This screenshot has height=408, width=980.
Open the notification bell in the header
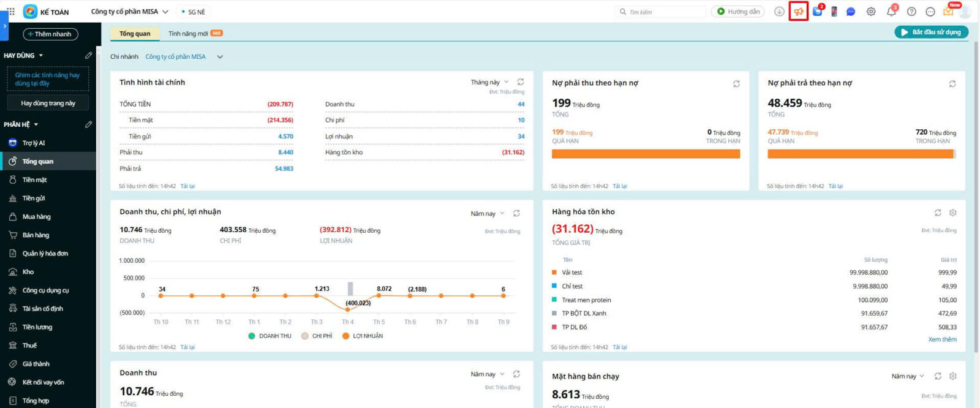(891, 12)
